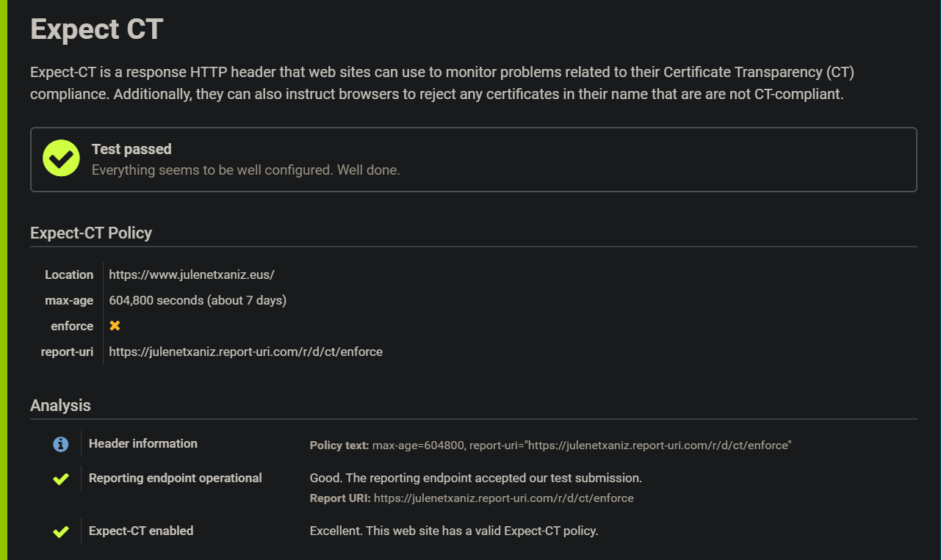Image resolution: width=941 pixels, height=560 pixels.
Task: Click the max-age 604,800 seconds value
Action: pyautogui.click(x=198, y=300)
